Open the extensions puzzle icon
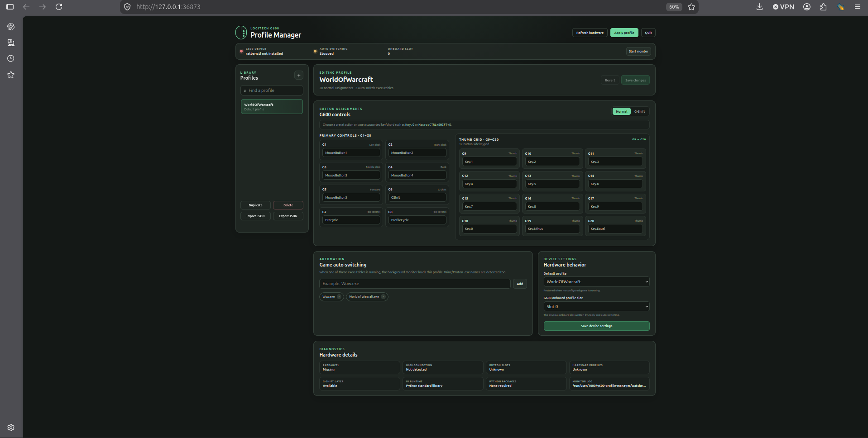 coord(823,7)
